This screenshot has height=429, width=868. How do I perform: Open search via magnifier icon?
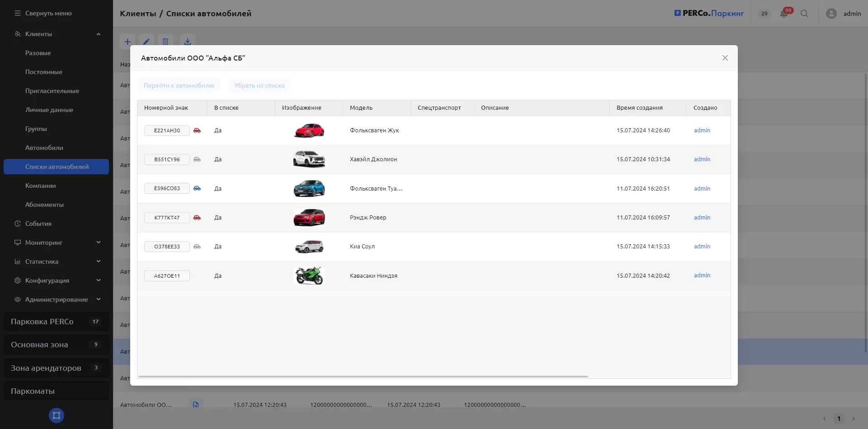(x=804, y=14)
